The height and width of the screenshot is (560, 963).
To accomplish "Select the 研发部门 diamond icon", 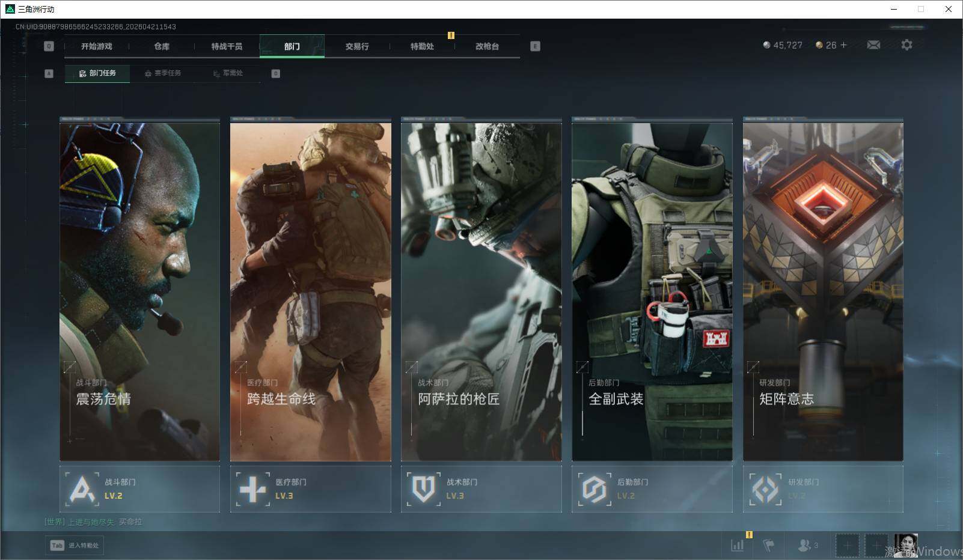I will point(765,488).
